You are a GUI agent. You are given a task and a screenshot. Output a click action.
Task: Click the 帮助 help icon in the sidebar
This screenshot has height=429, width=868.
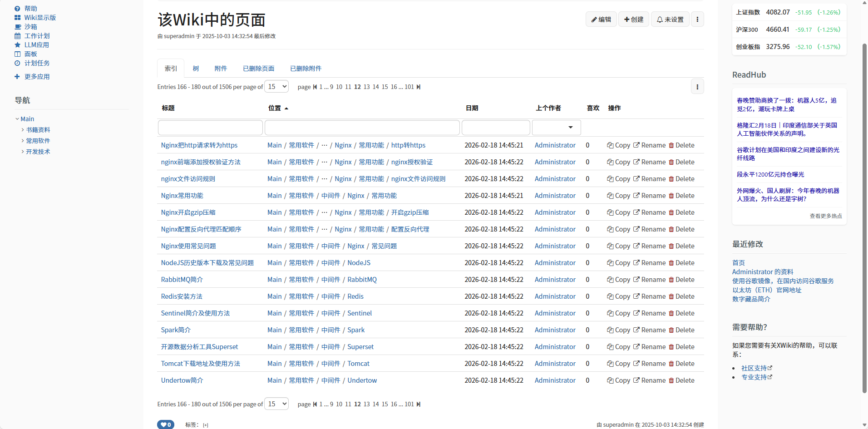[17, 8]
